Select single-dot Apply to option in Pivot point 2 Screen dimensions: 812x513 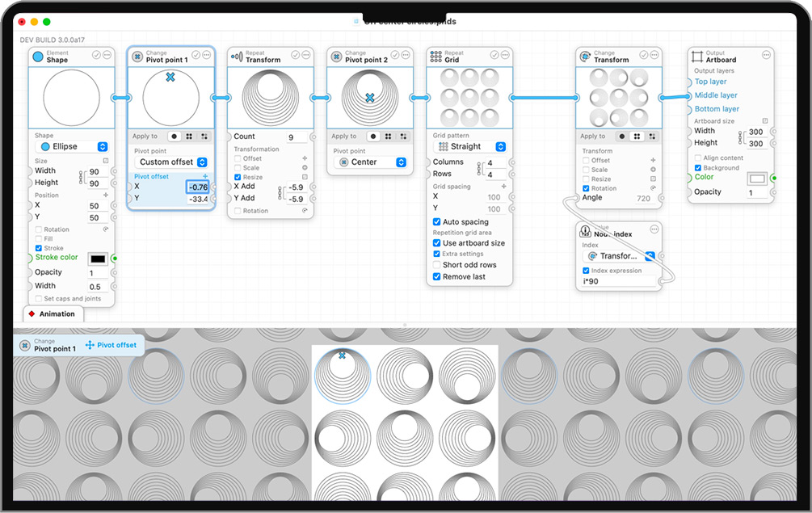tap(374, 137)
